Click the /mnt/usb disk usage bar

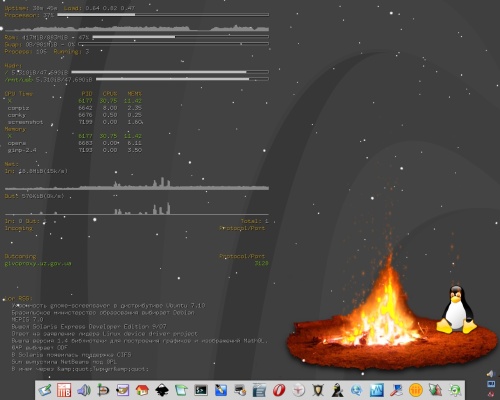pyautogui.click(x=182, y=79)
